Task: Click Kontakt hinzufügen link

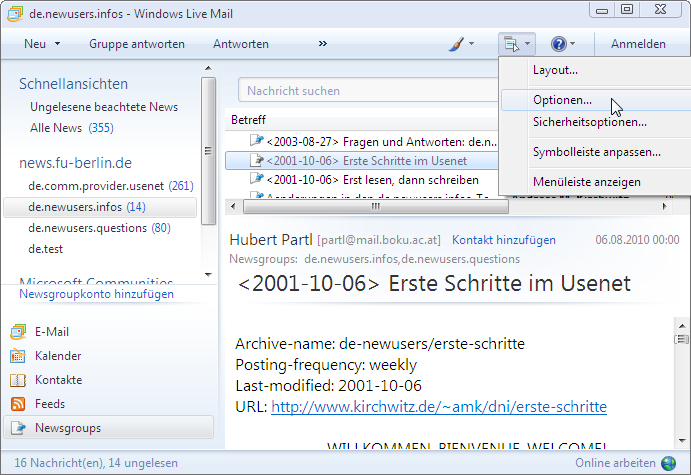Action: [x=503, y=241]
